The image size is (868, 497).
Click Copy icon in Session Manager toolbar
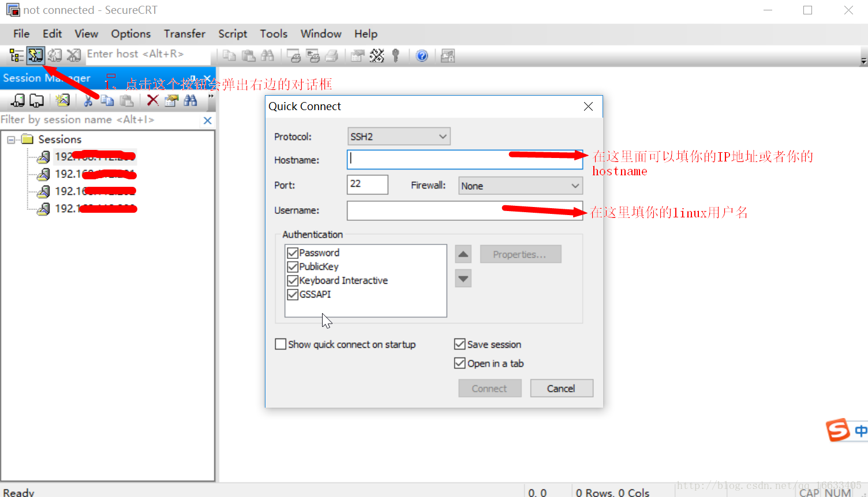coord(107,100)
